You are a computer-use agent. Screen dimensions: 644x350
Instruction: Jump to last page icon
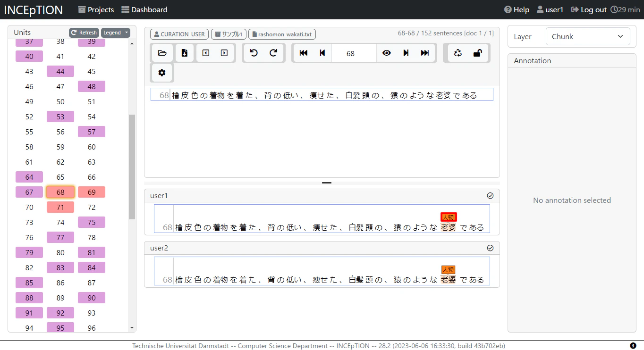point(425,53)
